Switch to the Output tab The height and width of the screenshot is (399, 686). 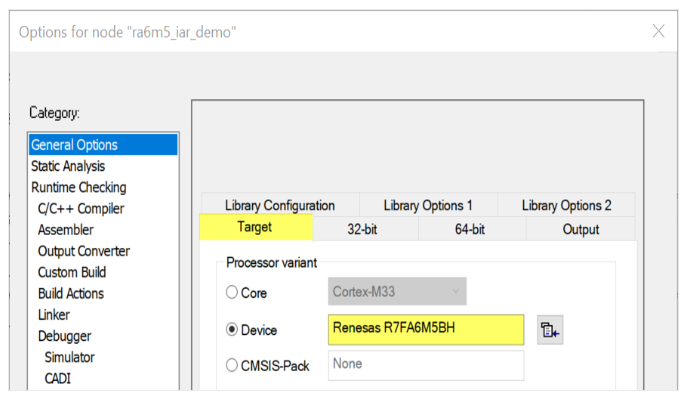point(580,229)
